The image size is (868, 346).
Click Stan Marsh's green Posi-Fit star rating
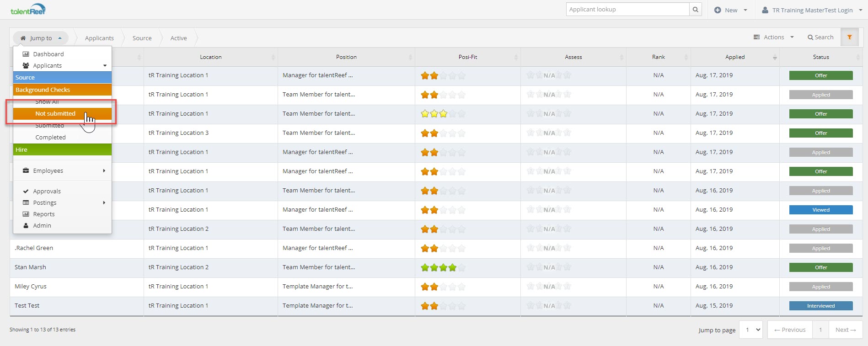(x=439, y=267)
